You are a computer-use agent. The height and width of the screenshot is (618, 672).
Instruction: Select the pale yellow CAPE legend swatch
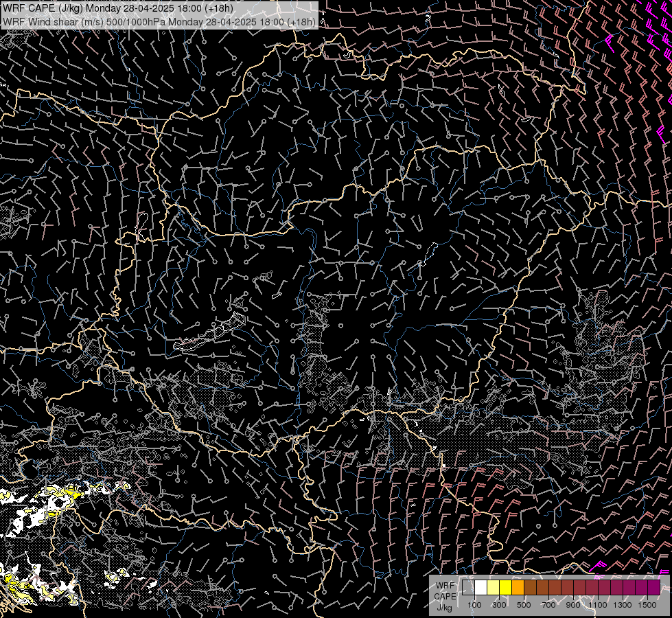pos(494,588)
